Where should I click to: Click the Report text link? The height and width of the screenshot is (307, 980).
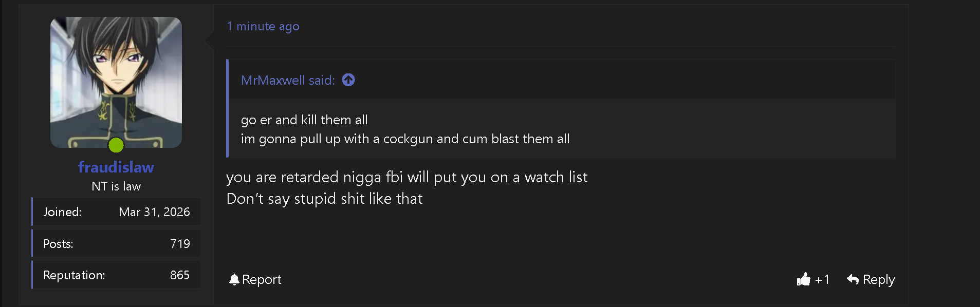(262, 279)
